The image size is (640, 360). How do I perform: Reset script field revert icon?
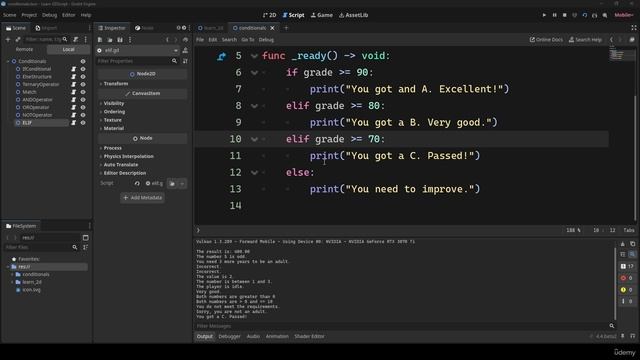point(137,184)
